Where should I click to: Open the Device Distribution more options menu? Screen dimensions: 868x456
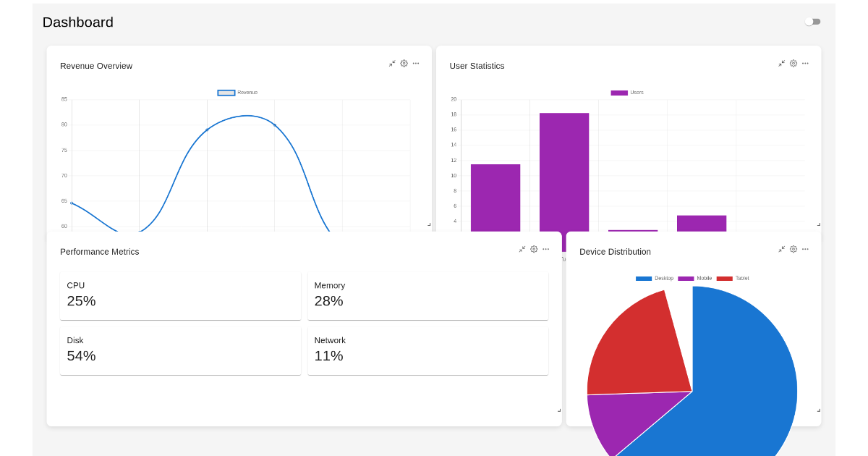pyautogui.click(x=805, y=248)
